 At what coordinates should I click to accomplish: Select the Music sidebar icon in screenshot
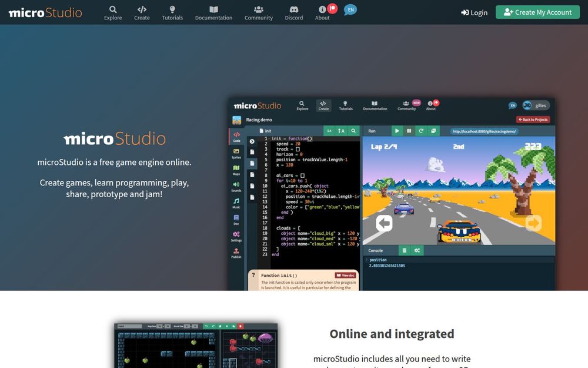pyautogui.click(x=236, y=203)
